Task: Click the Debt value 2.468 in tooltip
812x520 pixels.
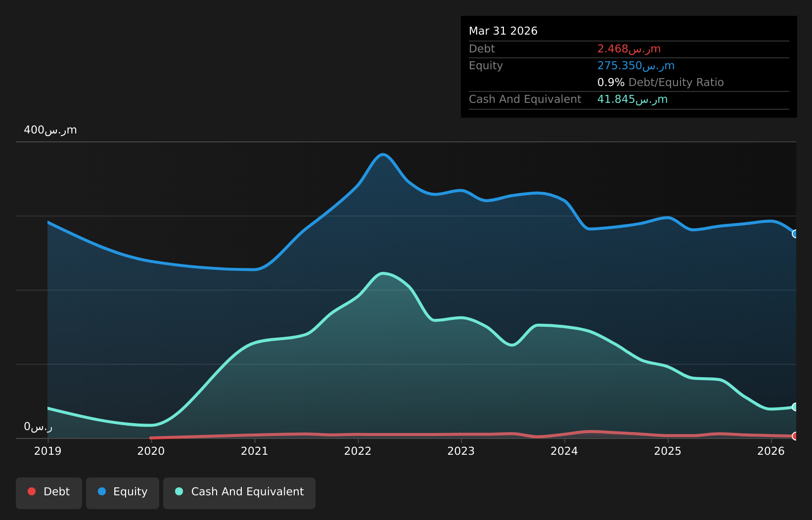Action: click(629, 49)
